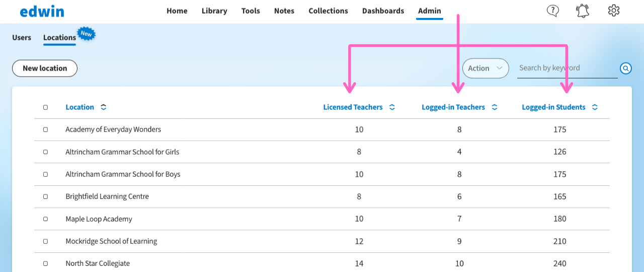Select Academy of Everyday Wonders name
Viewport: 644px width, 272px height.
pos(113,129)
